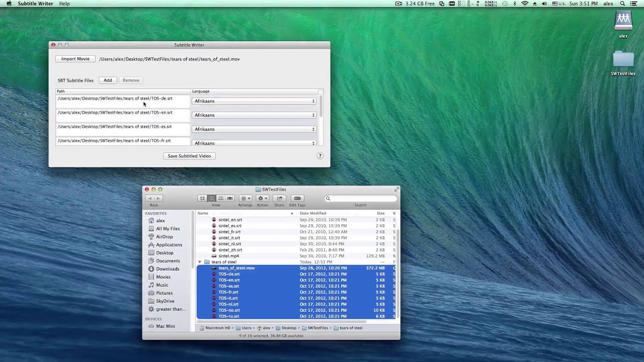The width and height of the screenshot is (644, 362).
Task: Click the Path column header
Action: [123, 92]
